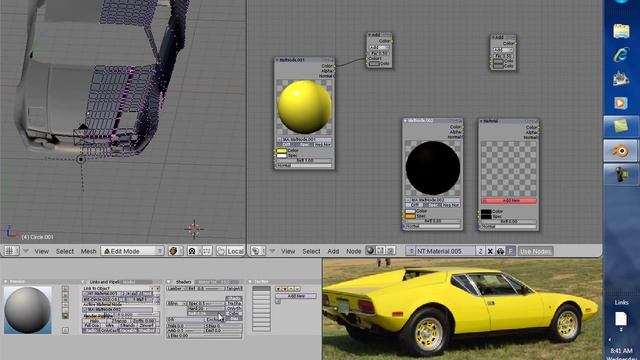Toggle Diff on MatNode.002 node
Screen dimensions: 640x360
click(414, 205)
